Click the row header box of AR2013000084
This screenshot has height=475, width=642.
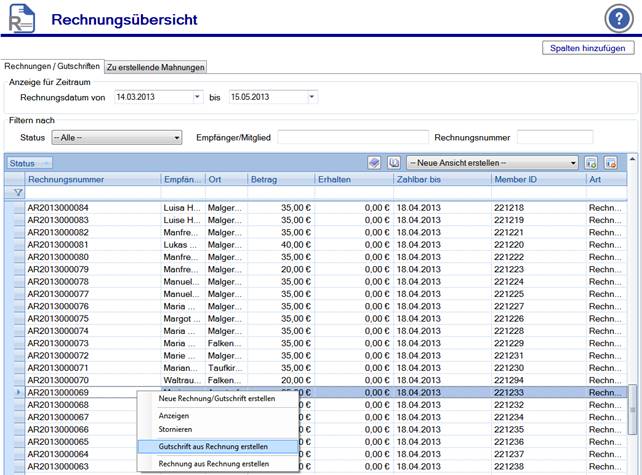point(18,208)
